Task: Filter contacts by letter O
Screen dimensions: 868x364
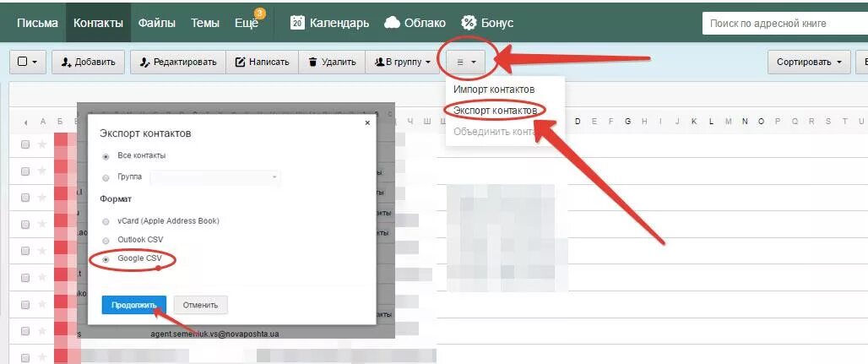Action: [761, 122]
